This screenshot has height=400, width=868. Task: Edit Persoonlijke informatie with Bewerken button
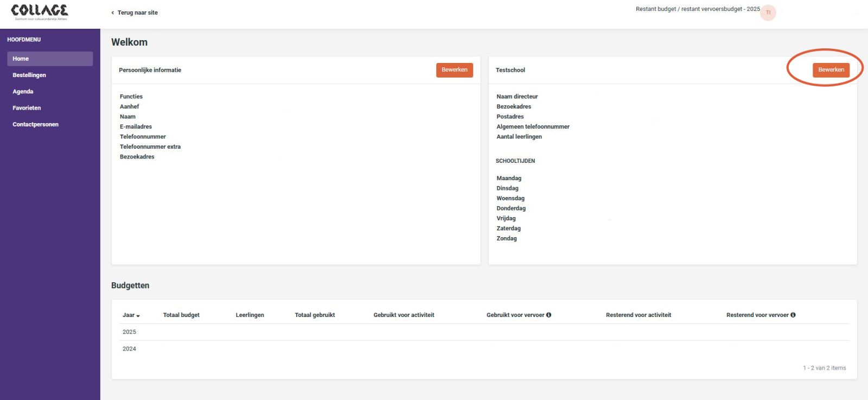click(x=455, y=70)
